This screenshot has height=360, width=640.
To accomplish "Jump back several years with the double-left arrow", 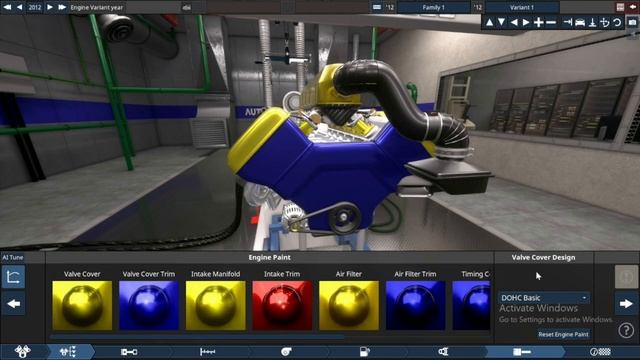I will 7,7.
